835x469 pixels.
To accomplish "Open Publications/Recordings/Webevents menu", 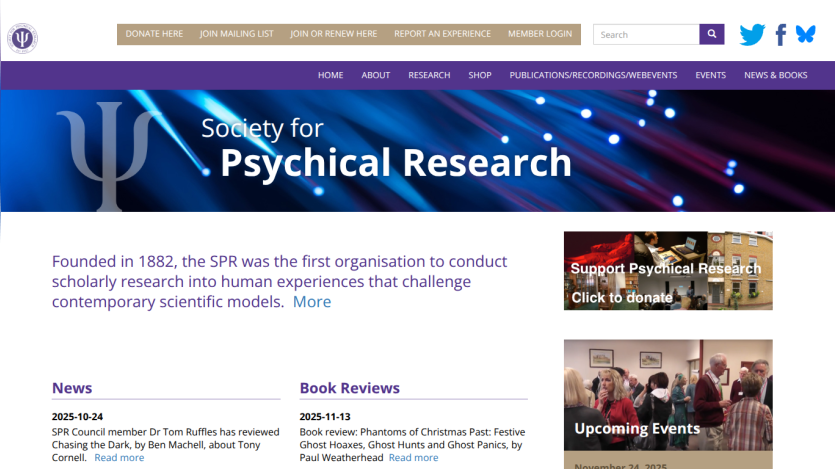I will click(x=593, y=75).
